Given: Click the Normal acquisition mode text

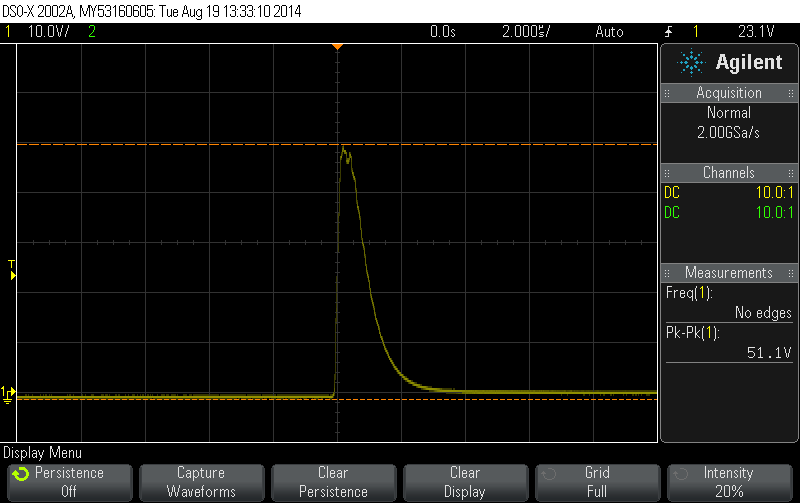Looking at the screenshot, I should click(x=729, y=112).
